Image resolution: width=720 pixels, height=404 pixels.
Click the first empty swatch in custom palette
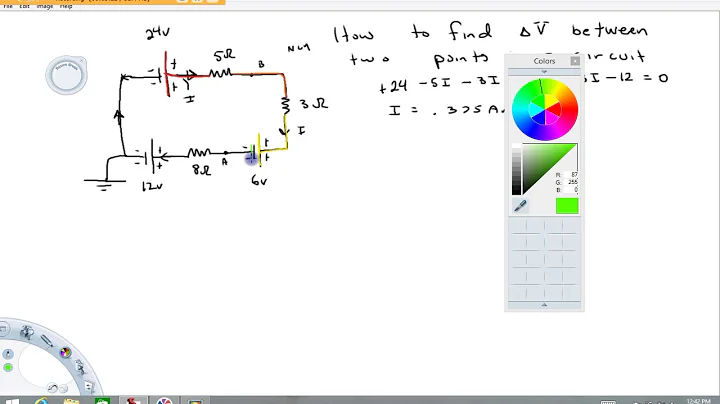point(518,225)
